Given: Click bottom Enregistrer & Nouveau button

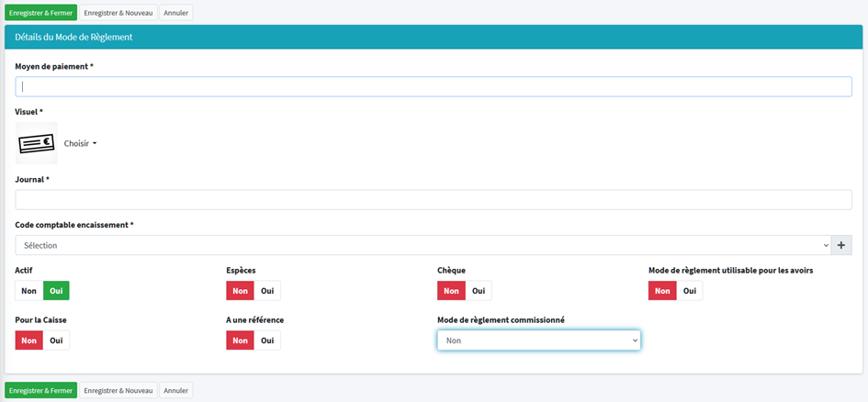Looking at the screenshot, I should click(x=118, y=390).
